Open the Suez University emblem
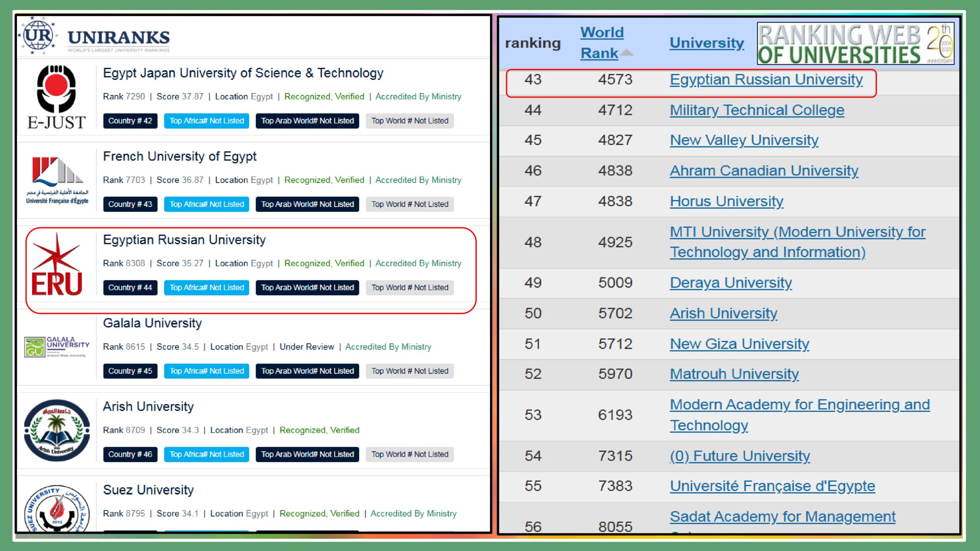 click(x=57, y=509)
